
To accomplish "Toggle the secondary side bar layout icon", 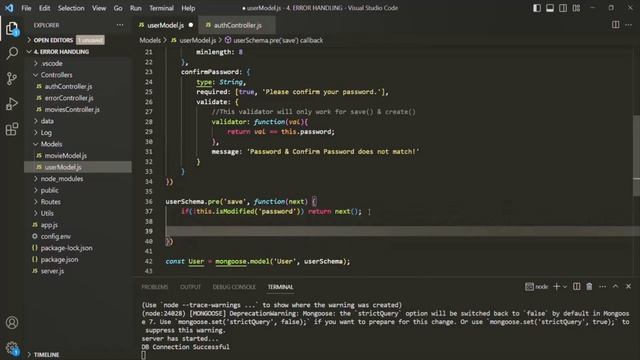I will (x=563, y=8).
